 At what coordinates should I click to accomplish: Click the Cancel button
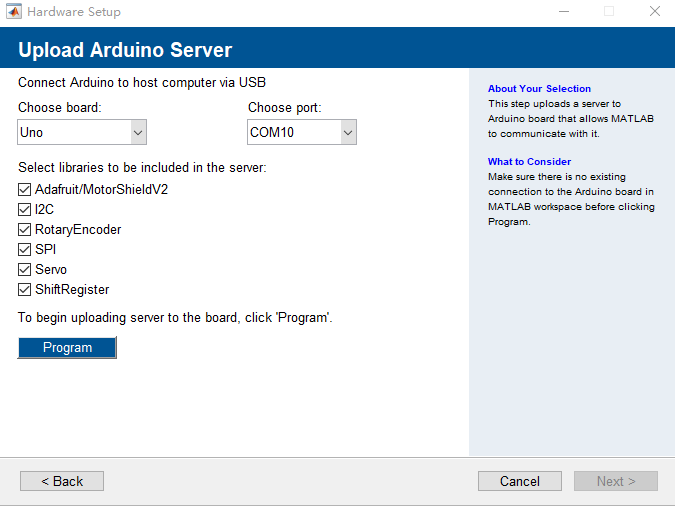click(x=520, y=481)
